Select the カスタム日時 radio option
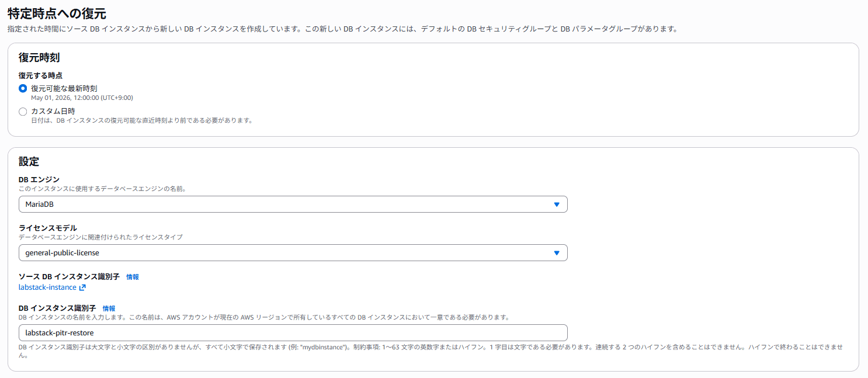The image size is (868, 378). pyautogui.click(x=23, y=111)
